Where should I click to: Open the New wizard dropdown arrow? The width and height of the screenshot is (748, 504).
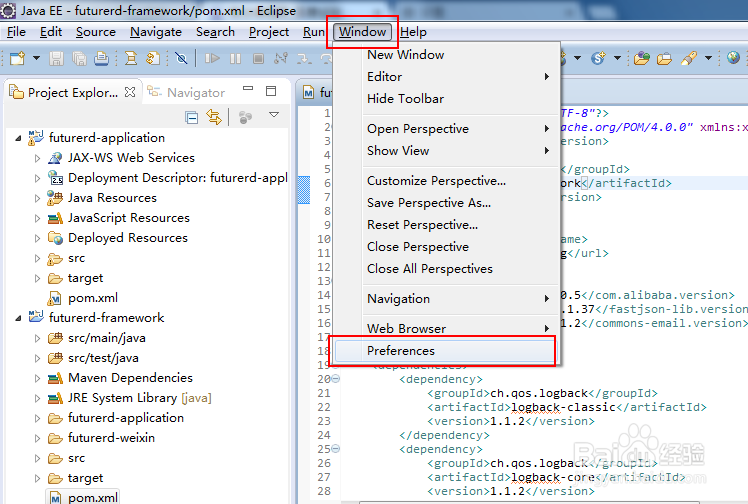click(x=36, y=58)
